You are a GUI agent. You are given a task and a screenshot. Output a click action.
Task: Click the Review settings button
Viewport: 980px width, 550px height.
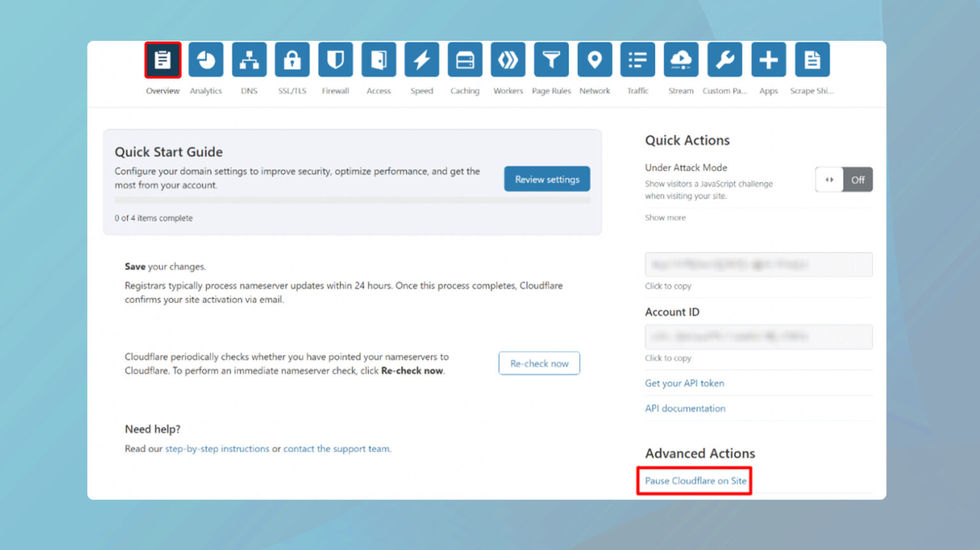pos(547,179)
